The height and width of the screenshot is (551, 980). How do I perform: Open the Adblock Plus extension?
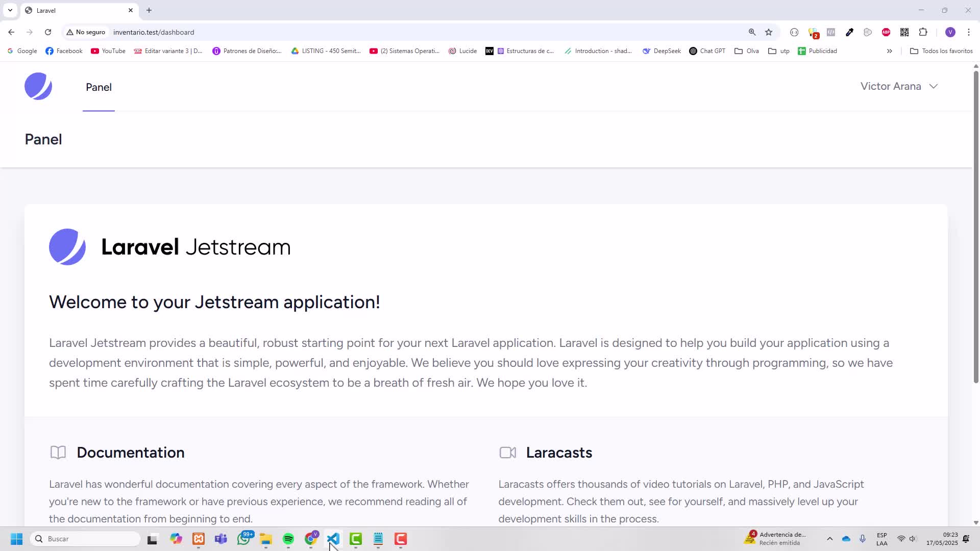(x=886, y=32)
